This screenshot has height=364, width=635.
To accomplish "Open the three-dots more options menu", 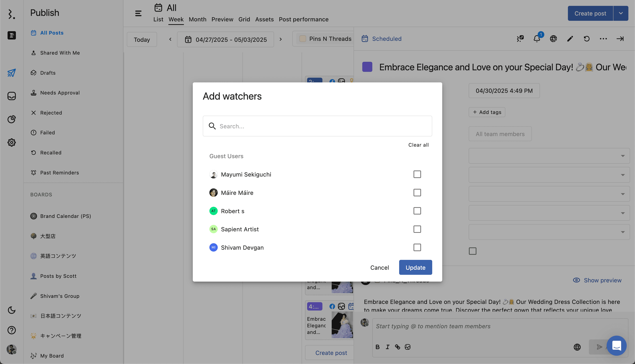I will pos(603,39).
